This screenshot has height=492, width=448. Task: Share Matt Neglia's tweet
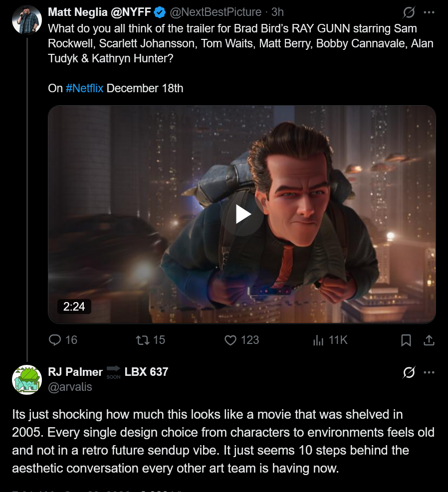(x=429, y=340)
